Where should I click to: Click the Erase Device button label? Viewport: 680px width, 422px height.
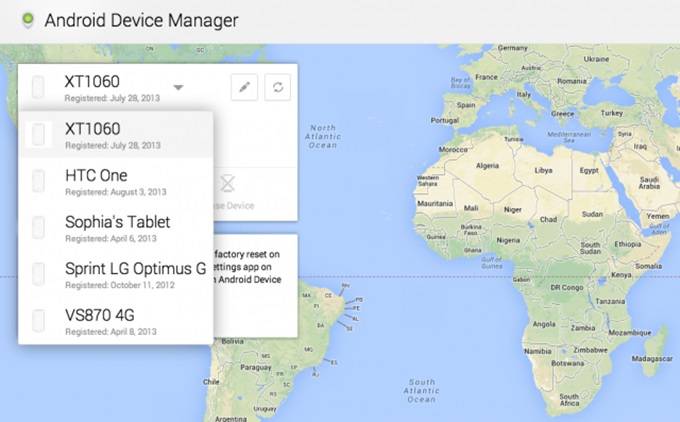pos(233,206)
